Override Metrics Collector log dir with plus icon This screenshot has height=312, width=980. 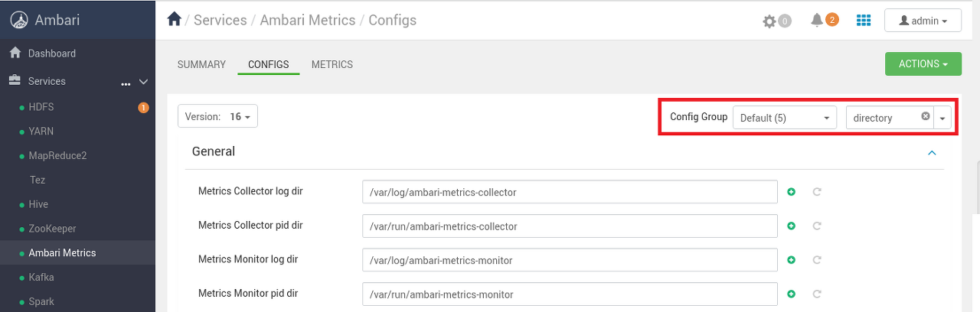[792, 192]
